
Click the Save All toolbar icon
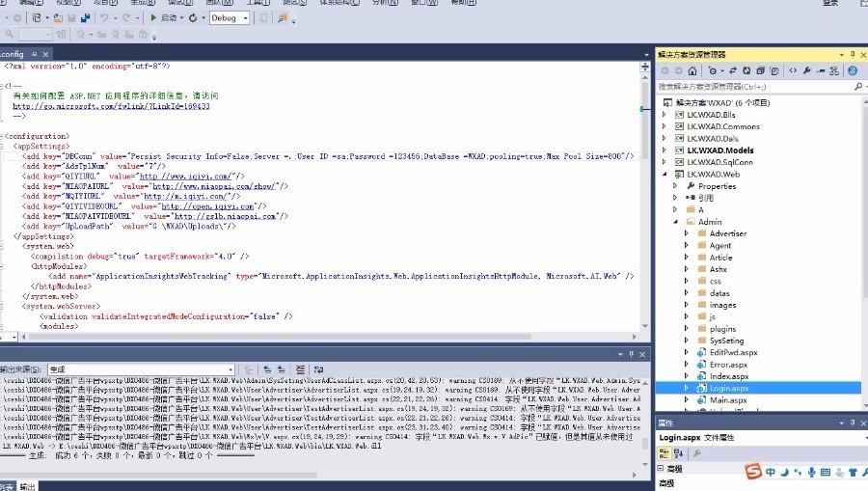[x=85, y=17]
